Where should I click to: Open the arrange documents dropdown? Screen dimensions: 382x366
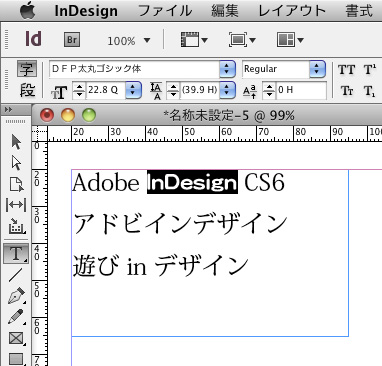coord(290,40)
